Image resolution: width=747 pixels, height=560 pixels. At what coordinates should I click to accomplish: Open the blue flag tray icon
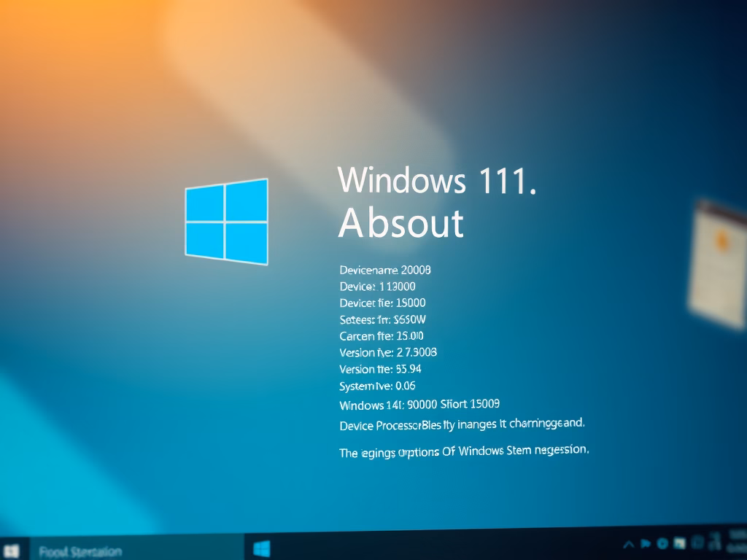pos(646,543)
